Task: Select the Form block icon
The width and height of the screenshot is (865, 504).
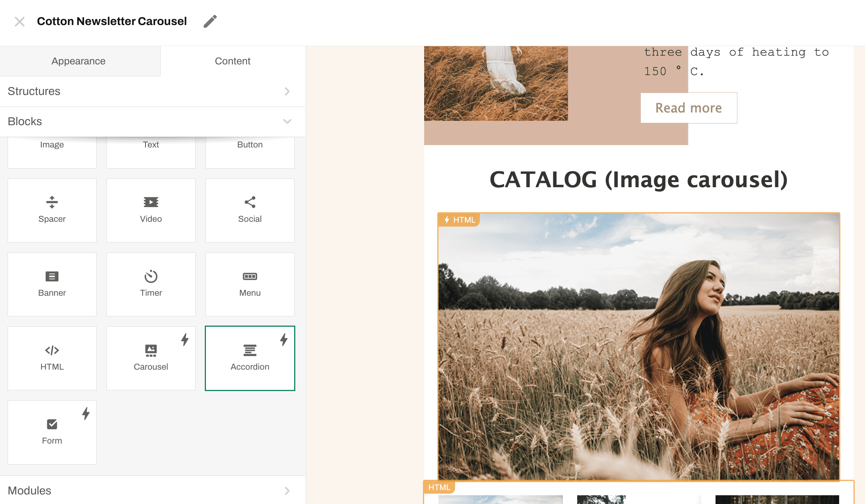Action: pyautogui.click(x=52, y=424)
